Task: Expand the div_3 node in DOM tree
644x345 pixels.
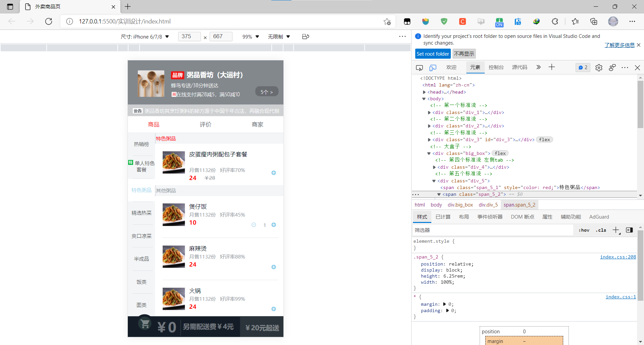Action: (430, 139)
